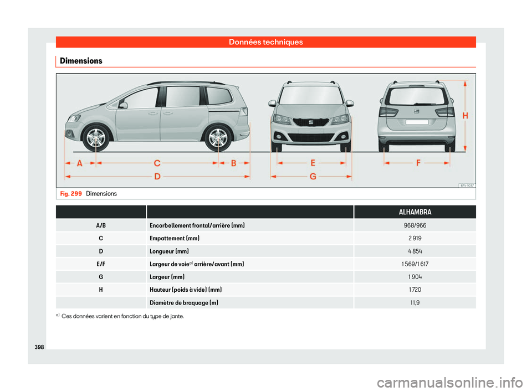Click the 'Données techniques' header banner

[265, 42]
